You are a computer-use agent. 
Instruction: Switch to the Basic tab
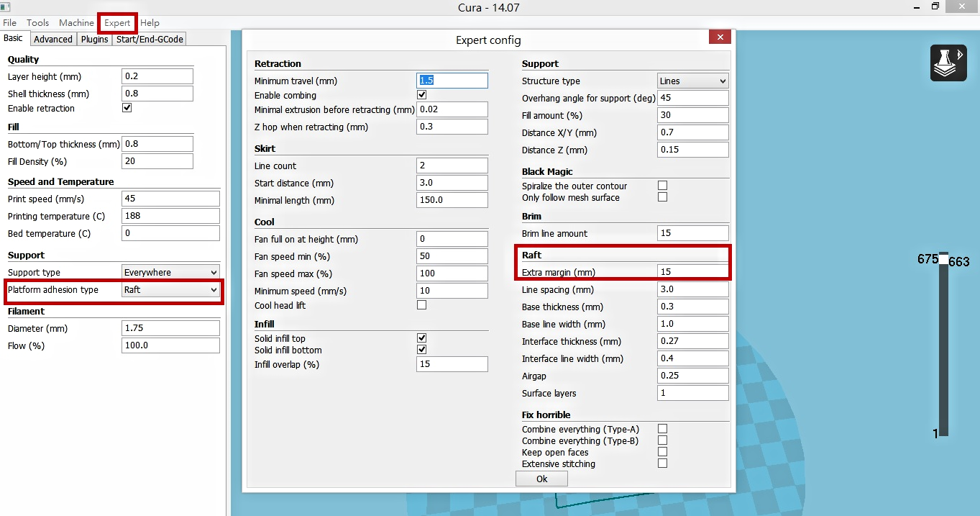14,38
